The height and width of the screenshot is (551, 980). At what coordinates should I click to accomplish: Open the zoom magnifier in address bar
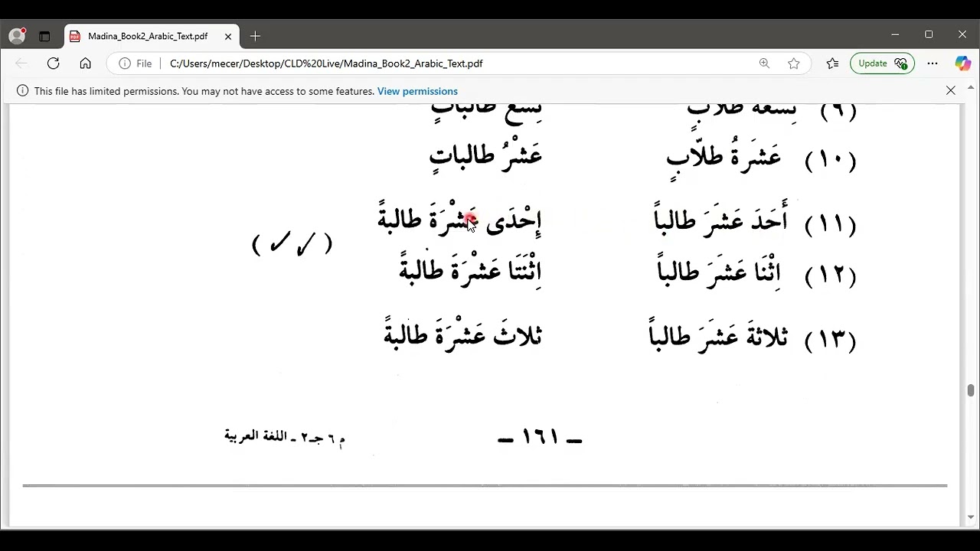pos(764,64)
